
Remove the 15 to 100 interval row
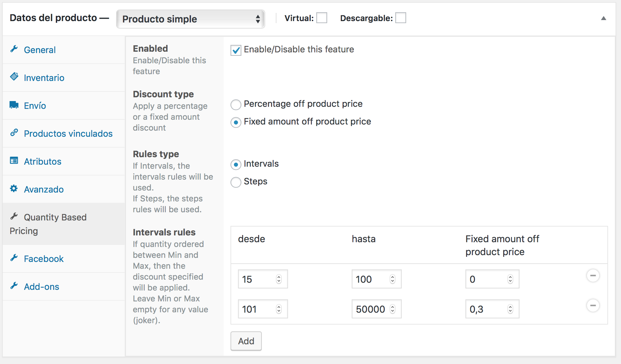(x=593, y=276)
